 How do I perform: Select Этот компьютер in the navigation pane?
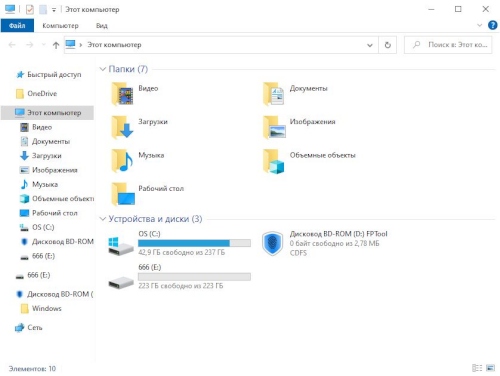pos(47,113)
